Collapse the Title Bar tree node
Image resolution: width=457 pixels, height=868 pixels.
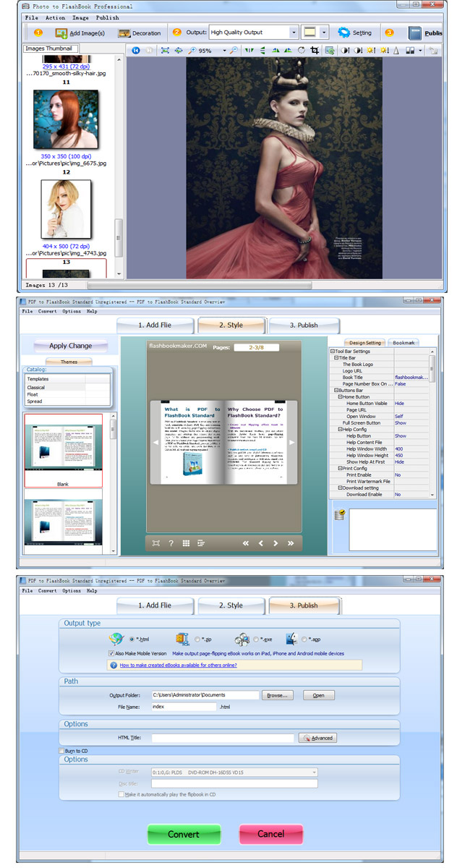tap(336, 357)
